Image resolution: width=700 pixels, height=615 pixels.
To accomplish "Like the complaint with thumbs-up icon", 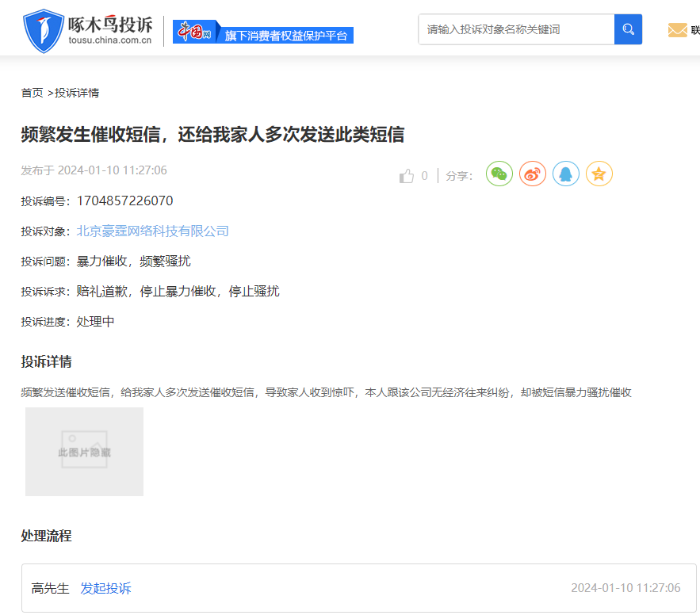I will tap(406, 176).
